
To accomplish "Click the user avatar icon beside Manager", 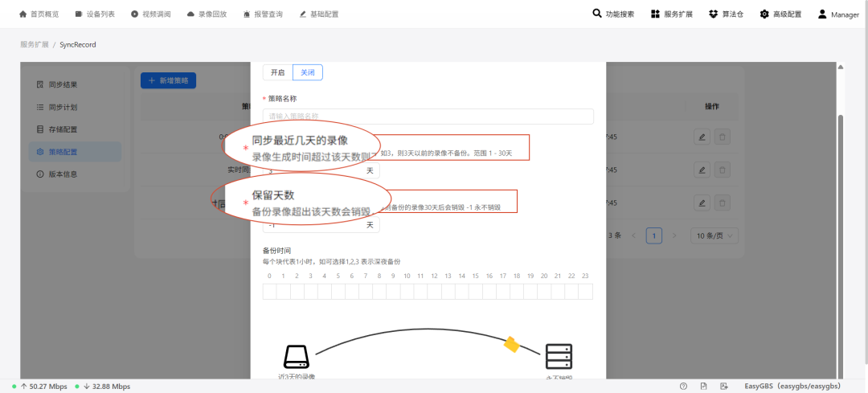I will (823, 14).
